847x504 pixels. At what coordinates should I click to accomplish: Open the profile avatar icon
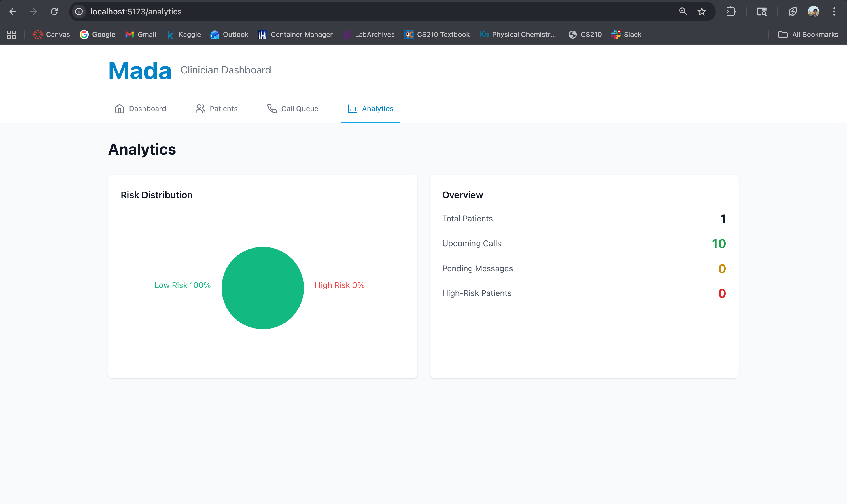coord(813,12)
